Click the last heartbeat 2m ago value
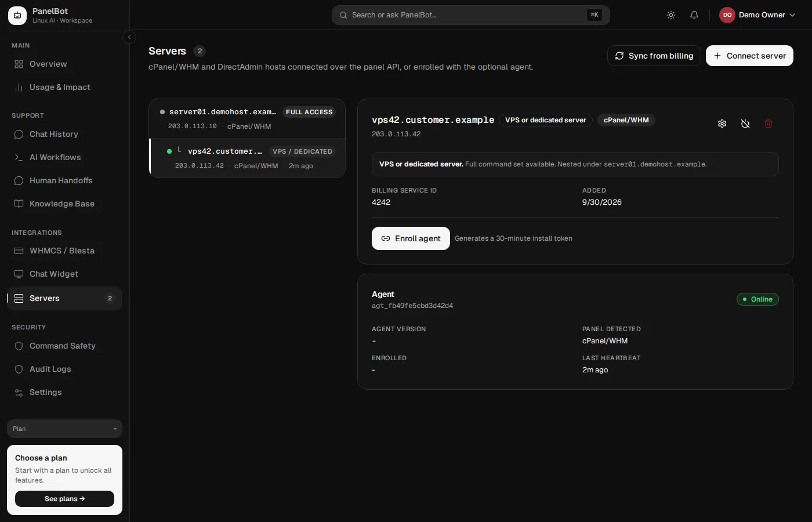 pyautogui.click(x=595, y=370)
